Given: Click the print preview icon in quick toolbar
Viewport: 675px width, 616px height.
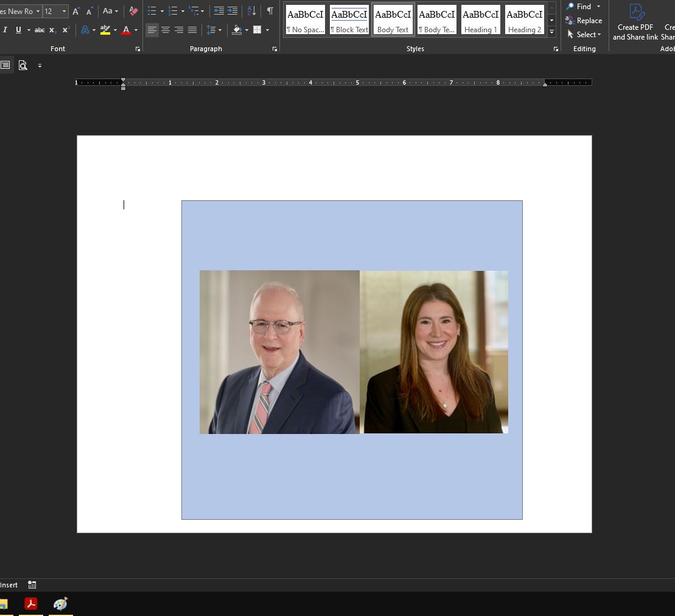Looking at the screenshot, I should (23, 65).
